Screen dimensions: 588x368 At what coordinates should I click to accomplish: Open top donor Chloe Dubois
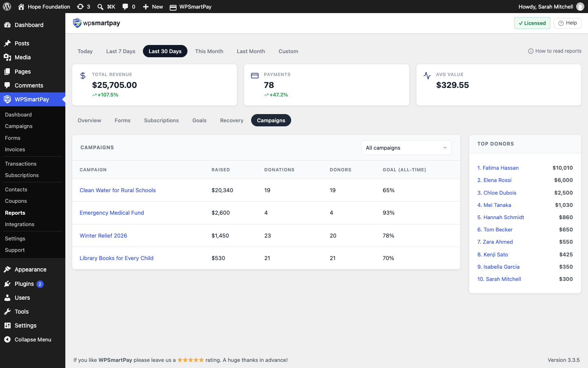pyautogui.click(x=497, y=193)
